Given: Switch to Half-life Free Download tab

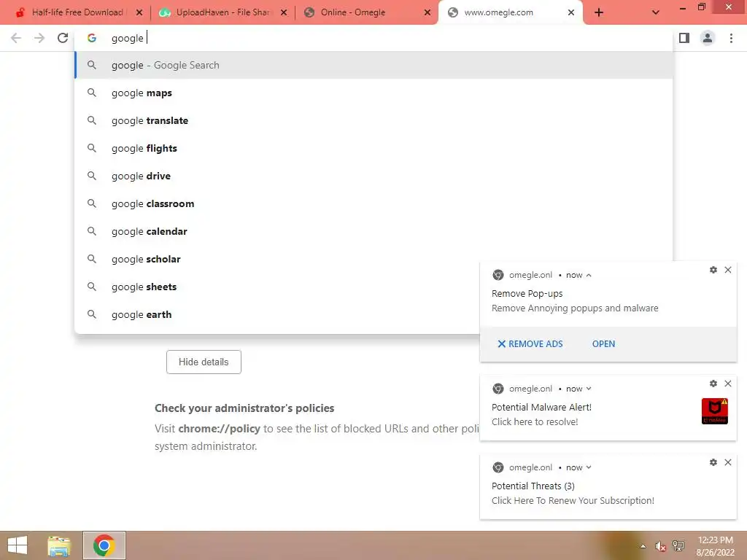Looking at the screenshot, I should [71, 12].
